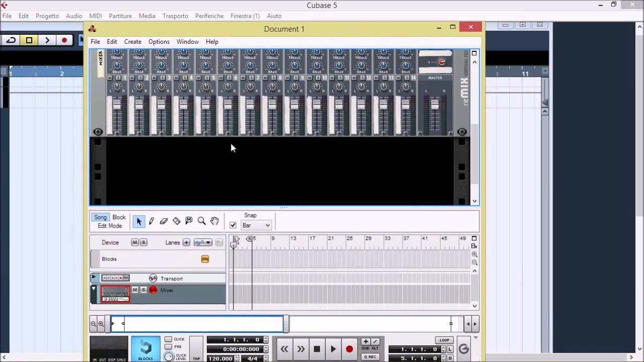
Task: Select the Hand tool in sequencer toolbar
Action: tap(214, 221)
